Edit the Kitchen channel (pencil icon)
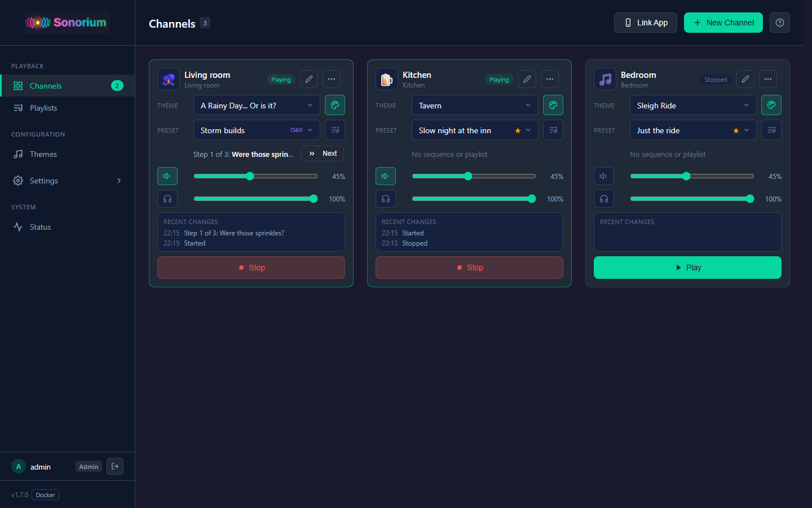The width and height of the screenshot is (812, 508). [x=527, y=79]
